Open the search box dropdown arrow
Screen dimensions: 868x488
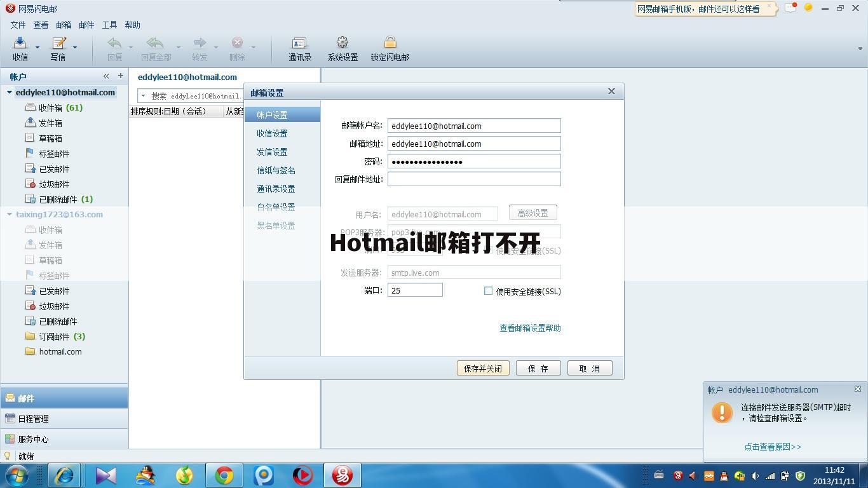tap(143, 96)
